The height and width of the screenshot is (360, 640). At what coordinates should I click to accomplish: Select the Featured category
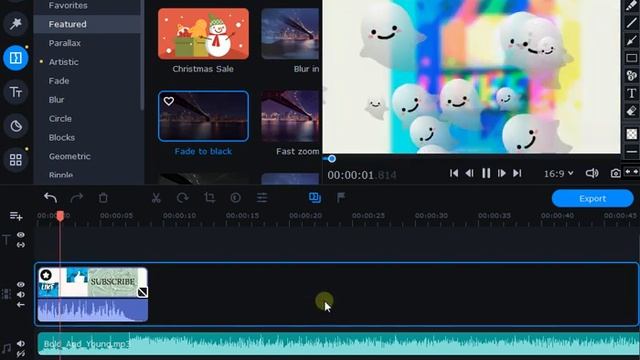[67, 24]
